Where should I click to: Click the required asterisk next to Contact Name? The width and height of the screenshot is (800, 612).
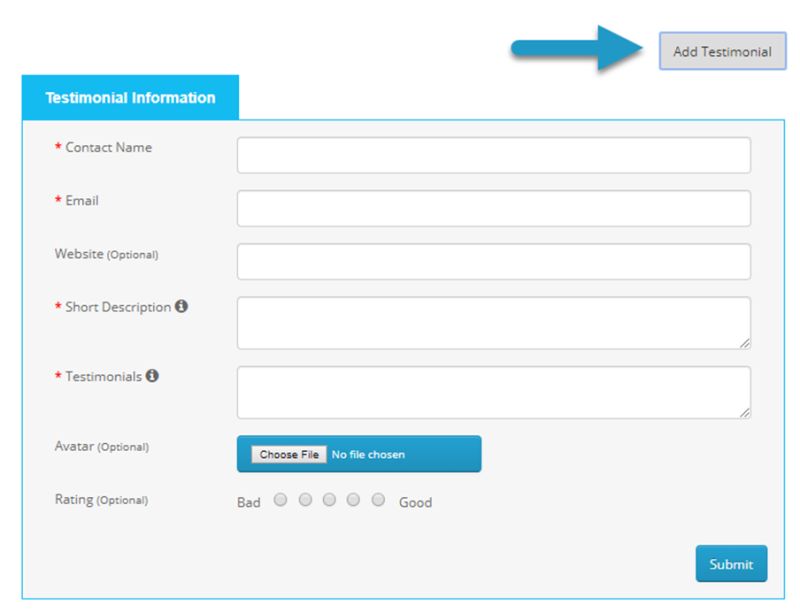click(60, 146)
